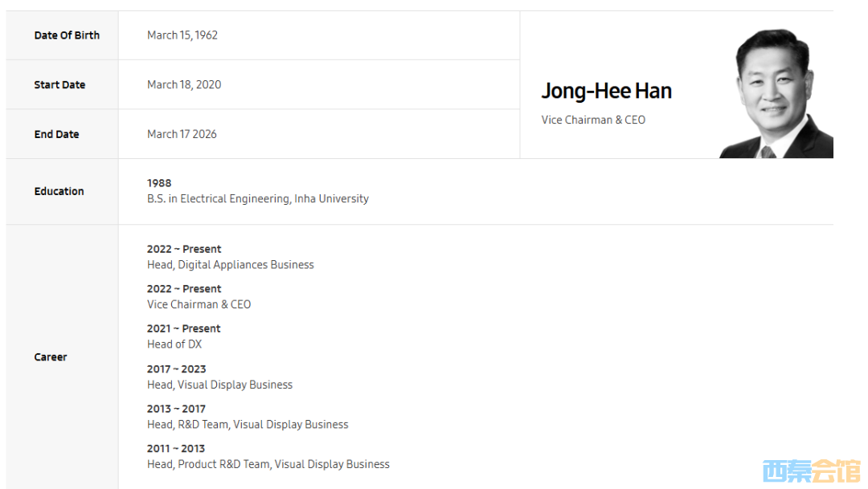Click the Head, R&D Team, Visual Display entry
The height and width of the screenshot is (489, 868).
(x=248, y=424)
